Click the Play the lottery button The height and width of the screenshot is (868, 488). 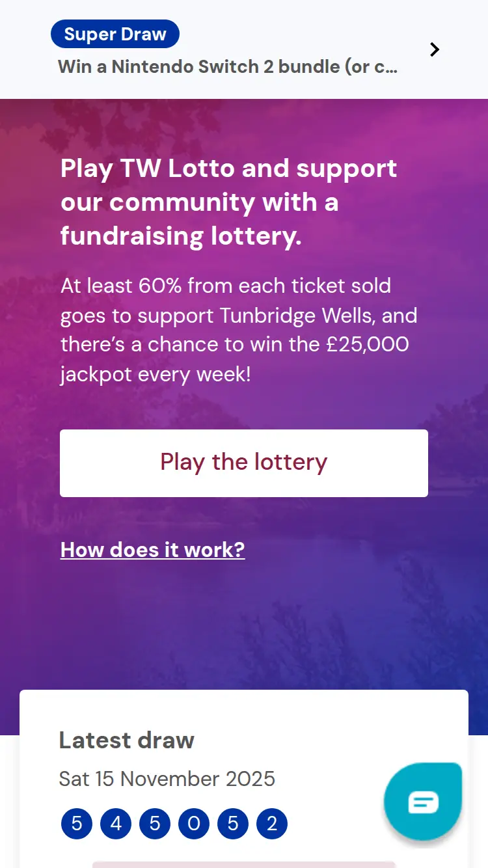click(x=244, y=463)
